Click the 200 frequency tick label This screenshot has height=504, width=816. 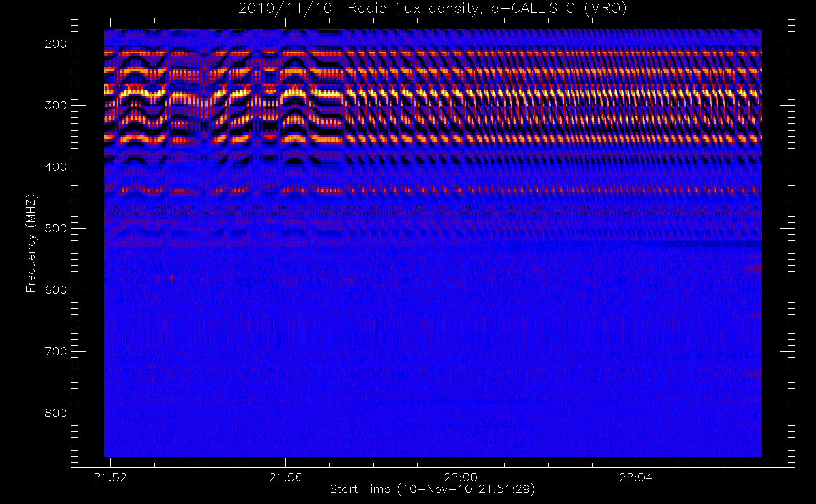tap(55, 44)
